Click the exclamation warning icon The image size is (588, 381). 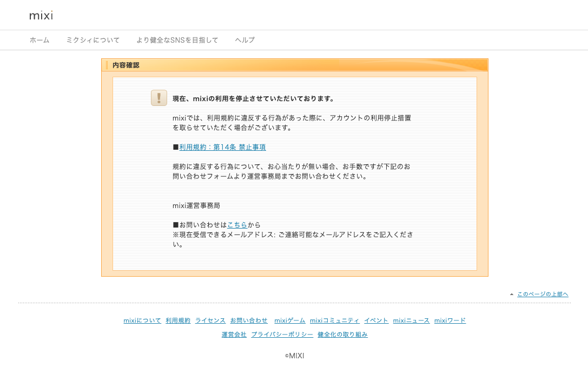point(159,98)
